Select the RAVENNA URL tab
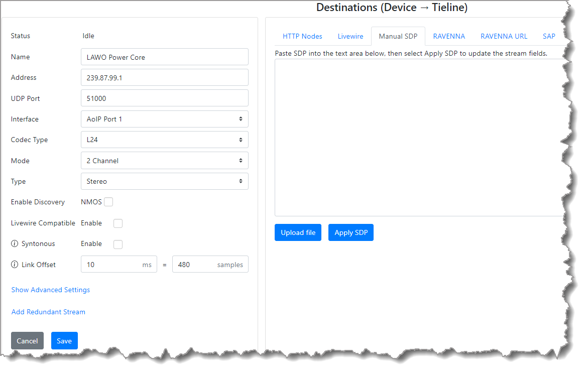This screenshot has height=374, width=588. [504, 36]
